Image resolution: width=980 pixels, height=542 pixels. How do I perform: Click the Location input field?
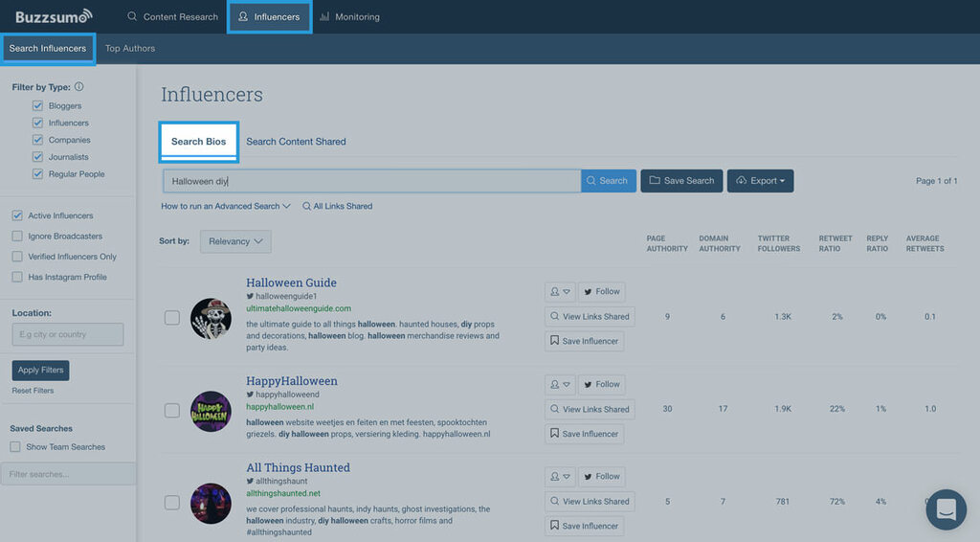click(x=68, y=334)
